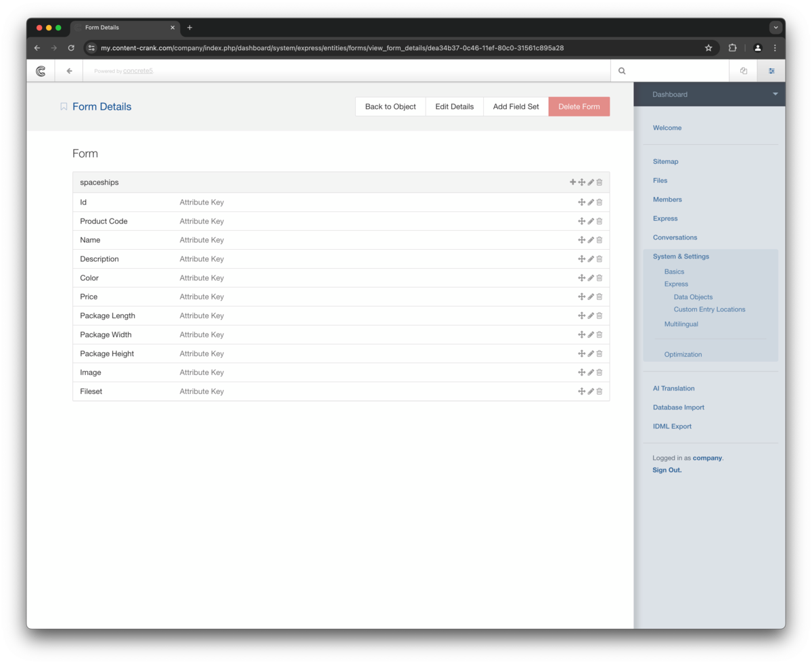Image resolution: width=812 pixels, height=664 pixels.
Task: Open the browser extensions icon
Action: [x=732, y=48]
